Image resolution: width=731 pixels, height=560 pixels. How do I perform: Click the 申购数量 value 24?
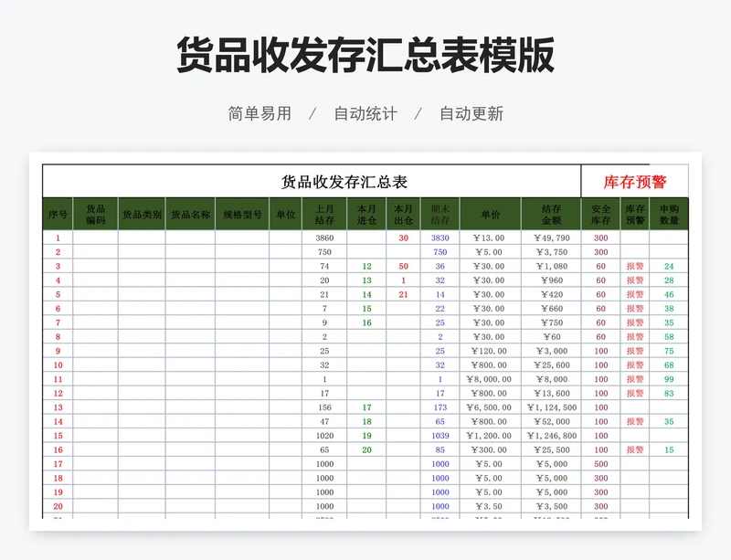(x=669, y=266)
